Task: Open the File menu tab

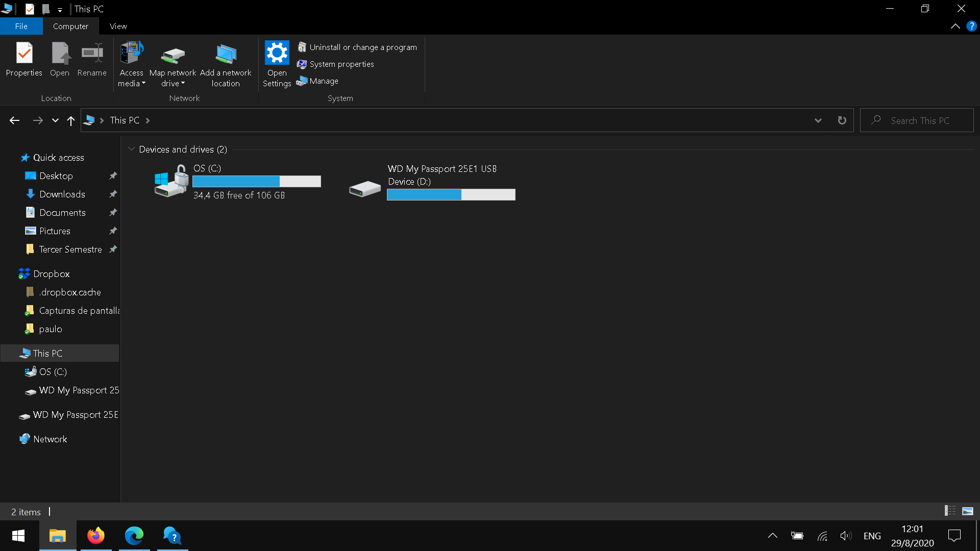Action: 21,26
